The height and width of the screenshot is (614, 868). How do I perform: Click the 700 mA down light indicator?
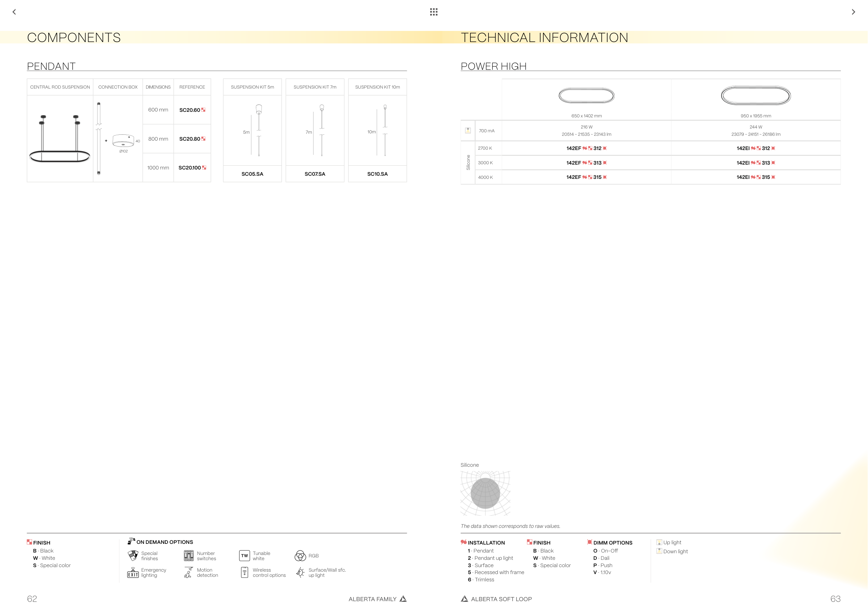tap(468, 131)
